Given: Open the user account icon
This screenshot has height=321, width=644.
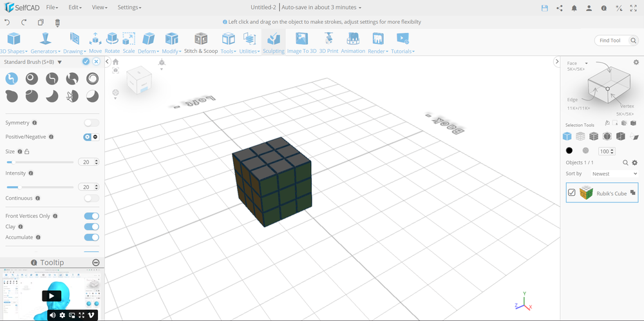Looking at the screenshot, I should [589, 8].
